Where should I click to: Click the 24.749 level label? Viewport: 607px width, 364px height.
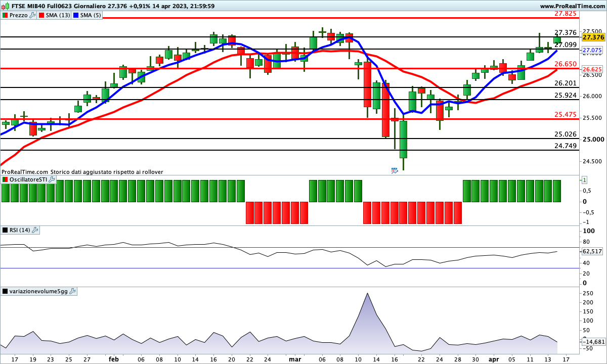(x=566, y=146)
